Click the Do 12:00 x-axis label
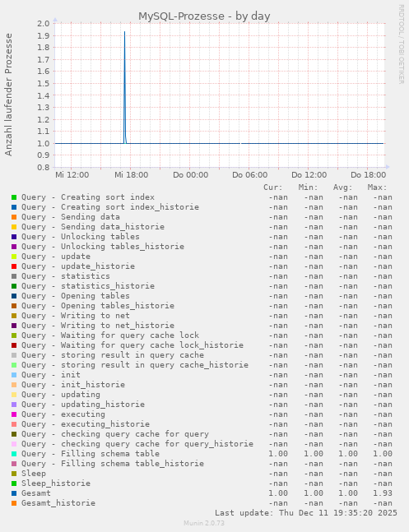 309,175
